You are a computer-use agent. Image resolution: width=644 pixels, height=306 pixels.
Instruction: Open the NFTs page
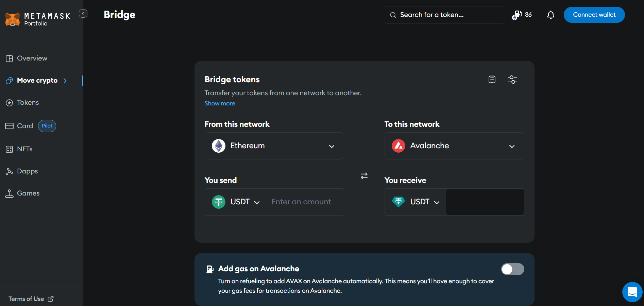click(19, 149)
